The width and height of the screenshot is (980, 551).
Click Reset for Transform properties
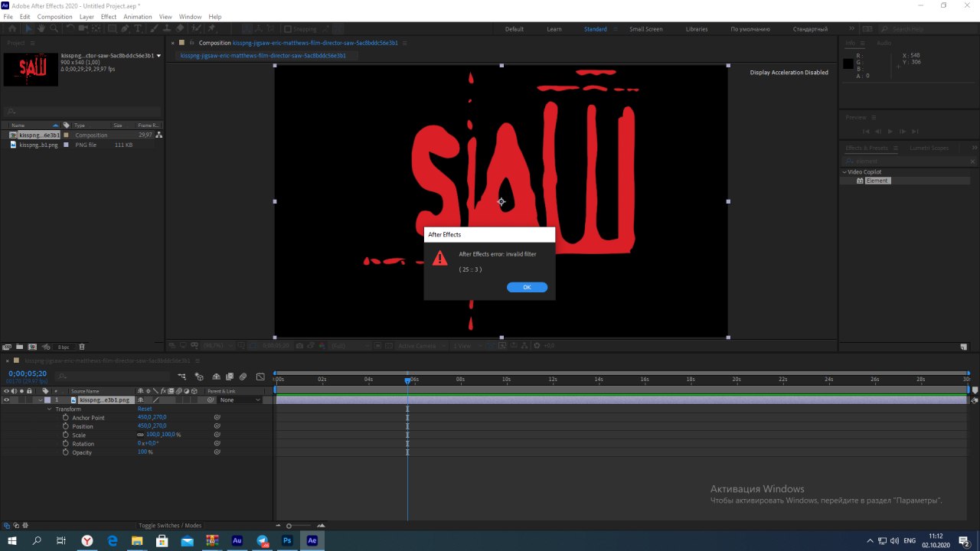coord(145,409)
